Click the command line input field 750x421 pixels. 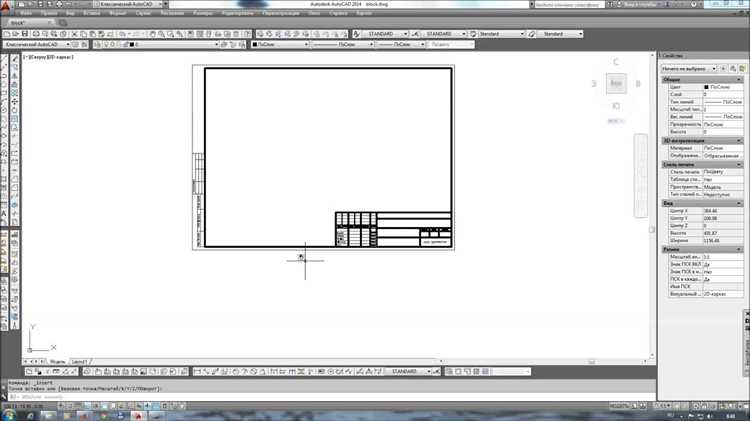coord(330,397)
